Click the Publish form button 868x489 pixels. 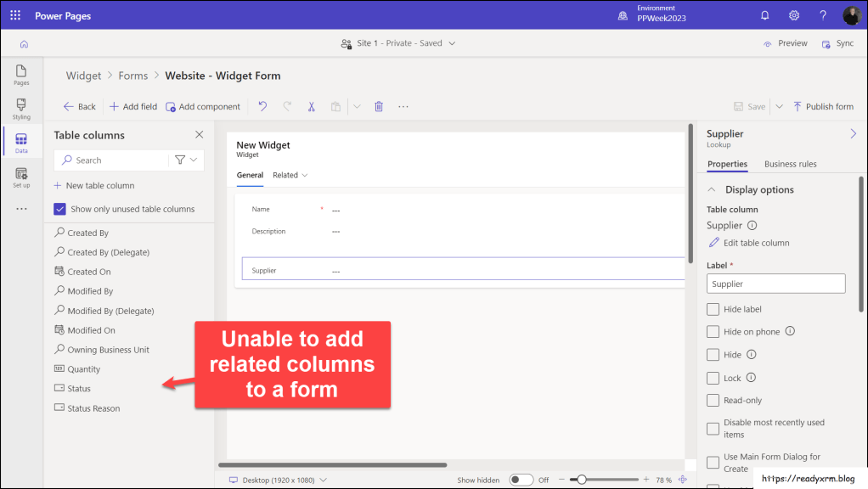[x=823, y=107]
